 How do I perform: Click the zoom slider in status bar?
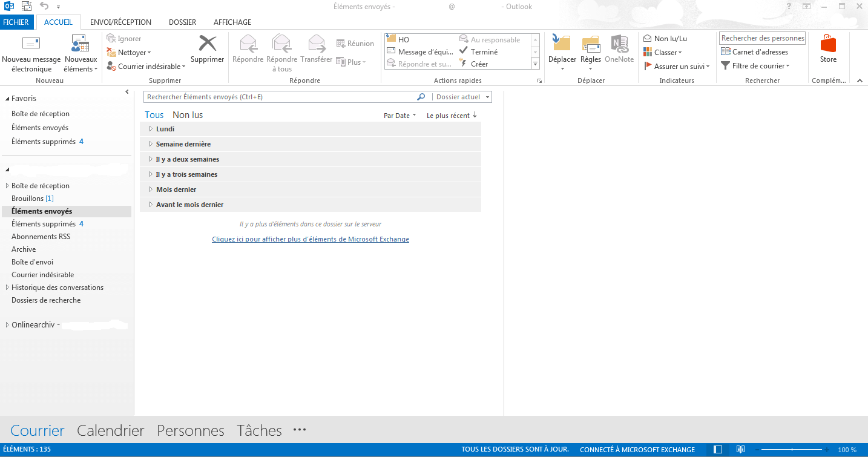tap(792, 450)
